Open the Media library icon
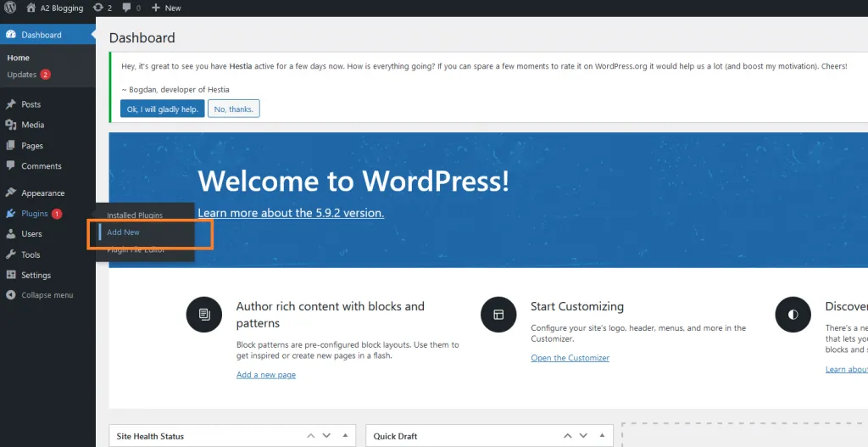The width and height of the screenshot is (868, 447). pos(10,126)
